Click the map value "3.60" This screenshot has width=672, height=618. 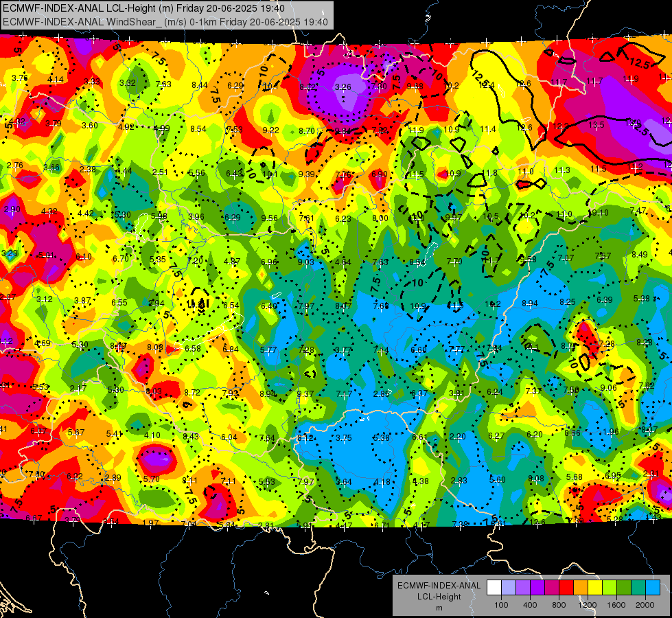[x=89, y=125]
